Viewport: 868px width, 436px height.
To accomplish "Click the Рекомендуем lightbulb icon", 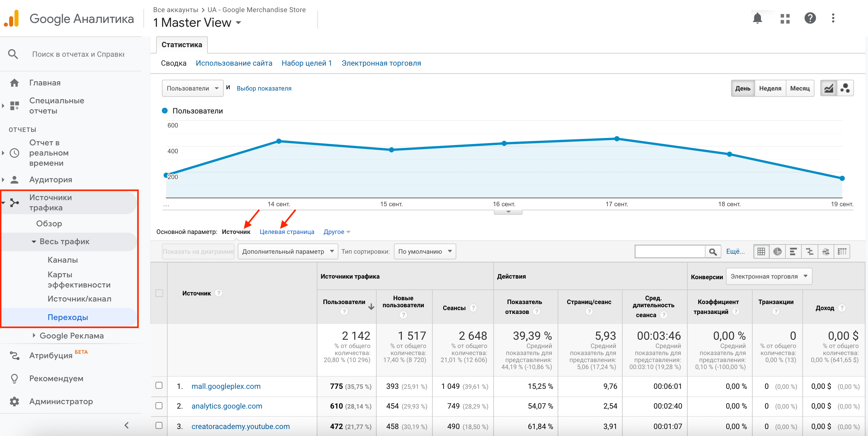I will [14, 378].
